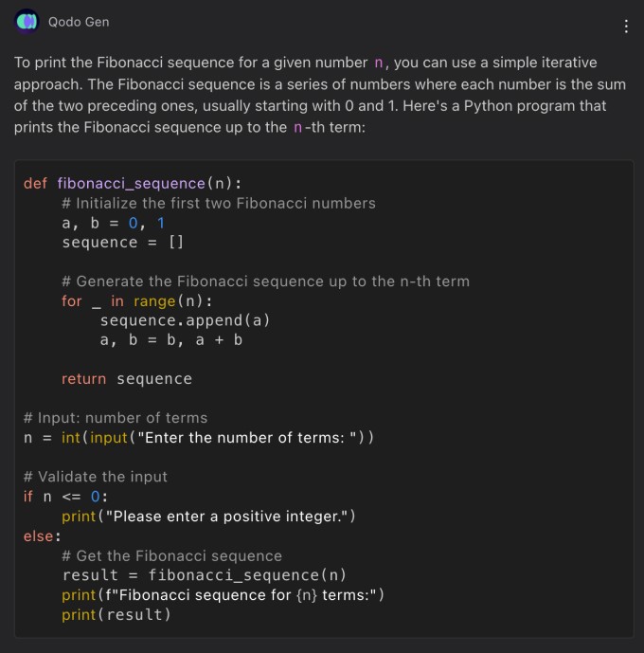Click the string "Enter the number of terms: "
644x653 pixels.
point(246,438)
